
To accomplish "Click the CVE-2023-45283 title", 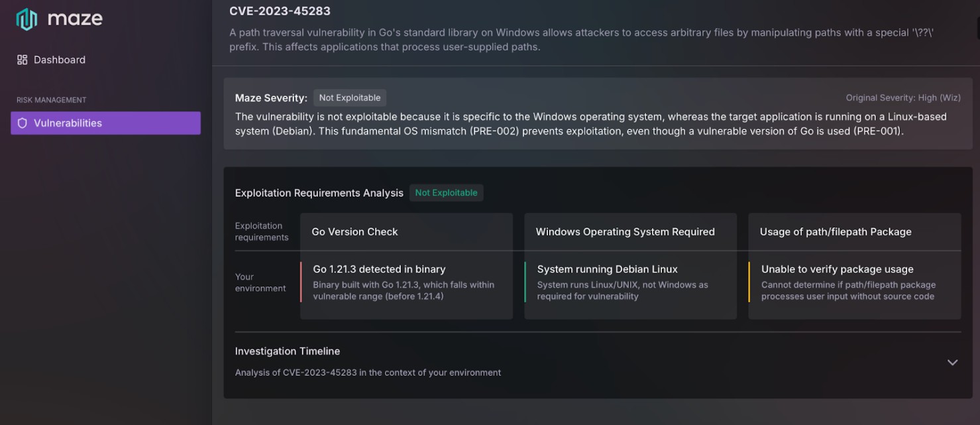I will pos(280,11).
